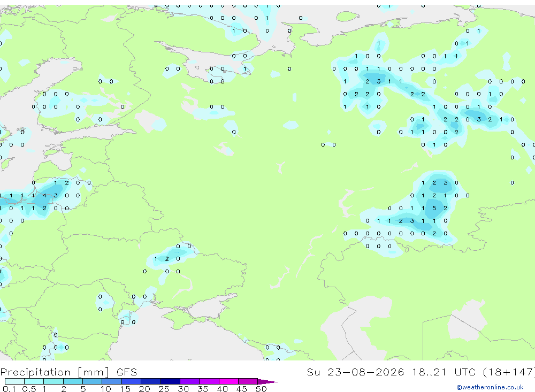Image resolution: width=535 pixels, height=392 pixels.
Task: Pick the 45–50 mm legend color swatch
Action: coord(248,381)
